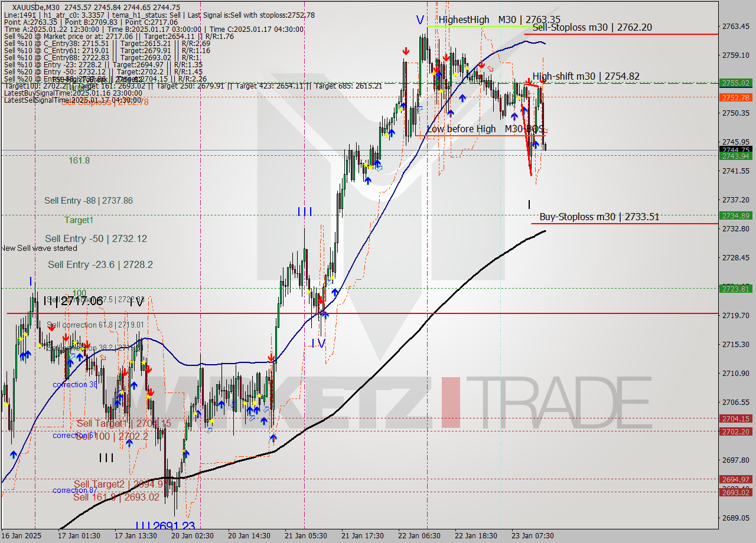The image size is (756, 543).
Task: Select the green 161.8 level label
Action: [79, 161]
